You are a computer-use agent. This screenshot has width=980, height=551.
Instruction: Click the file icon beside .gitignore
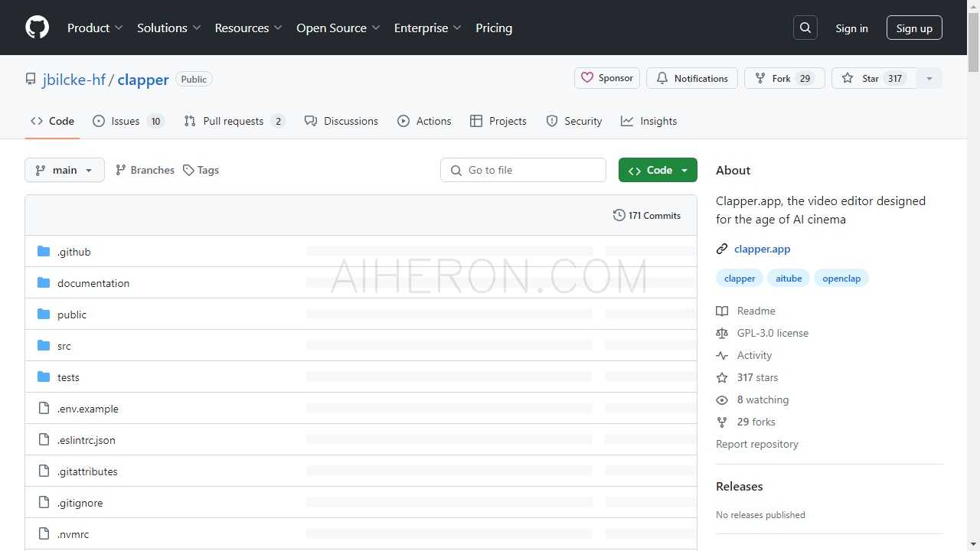coord(44,503)
